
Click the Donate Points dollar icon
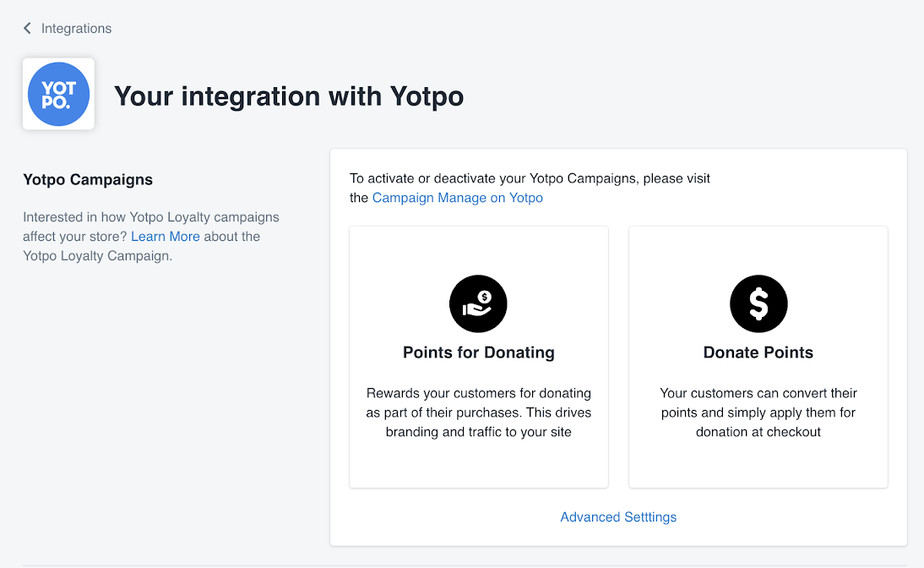(x=758, y=303)
